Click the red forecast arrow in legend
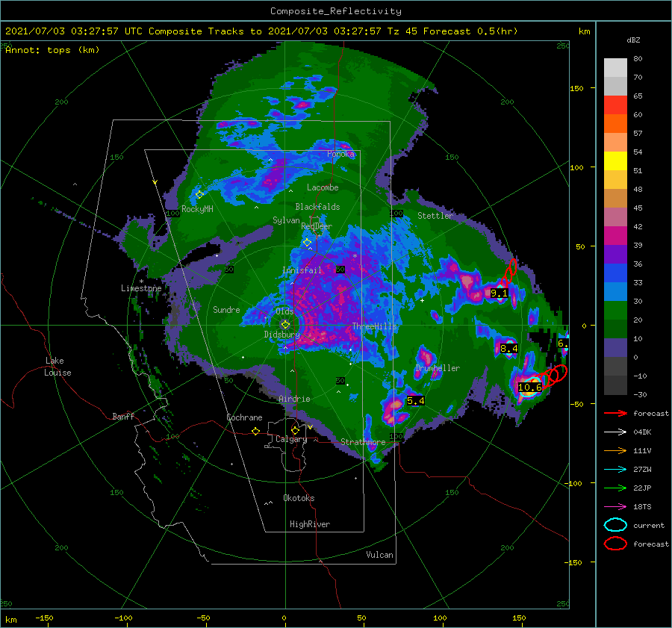672x628 pixels. [x=615, y=413]
